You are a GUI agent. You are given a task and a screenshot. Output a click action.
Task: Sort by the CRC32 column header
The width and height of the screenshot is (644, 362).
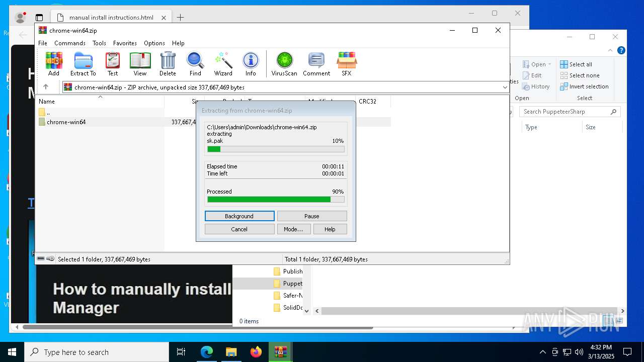coord(373,102)
